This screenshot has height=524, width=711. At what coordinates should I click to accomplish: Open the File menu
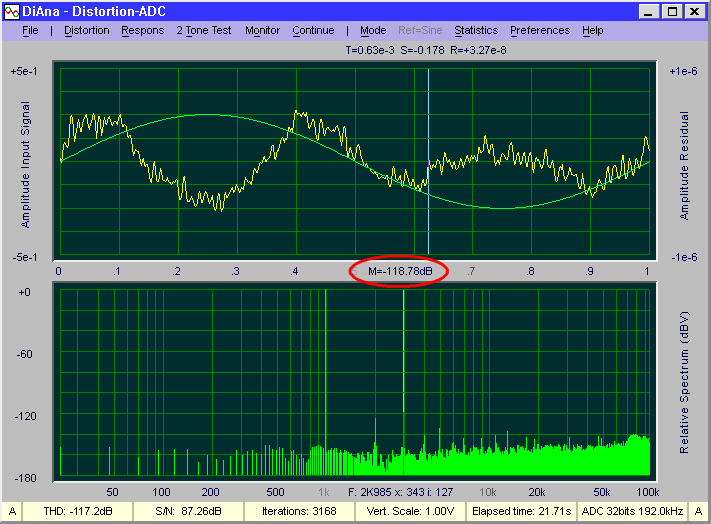30,30
